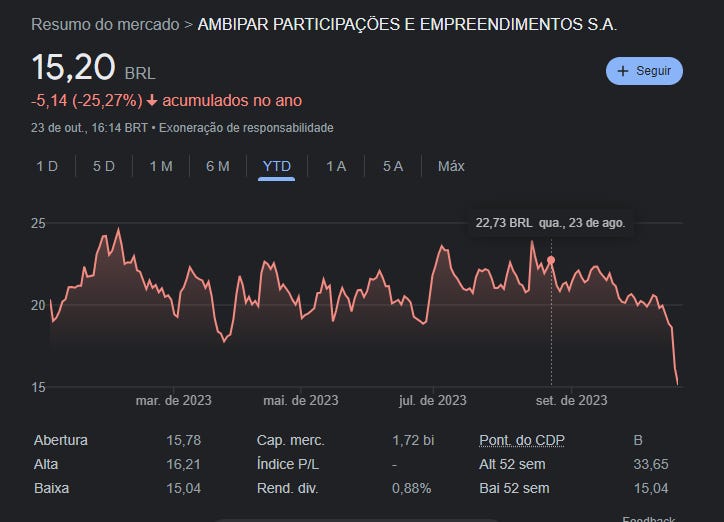Click the CDP score value B

[638, 440]
